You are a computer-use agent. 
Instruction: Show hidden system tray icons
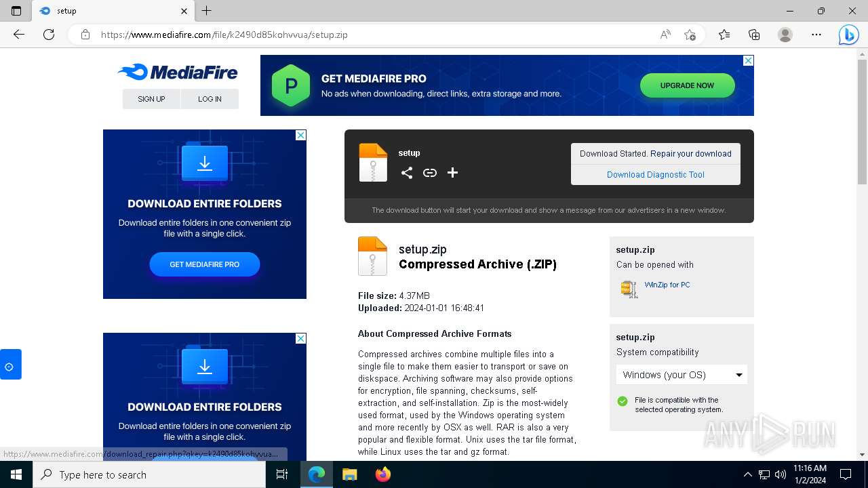748,474
